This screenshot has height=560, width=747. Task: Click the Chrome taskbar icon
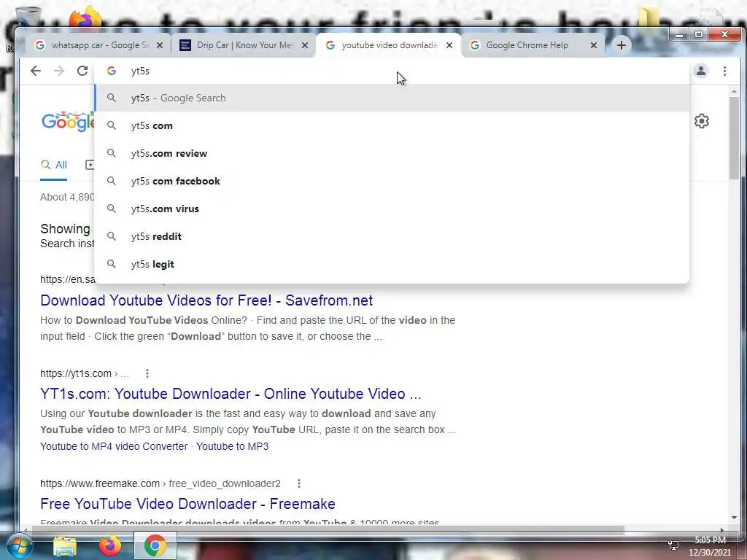[155, 545]
